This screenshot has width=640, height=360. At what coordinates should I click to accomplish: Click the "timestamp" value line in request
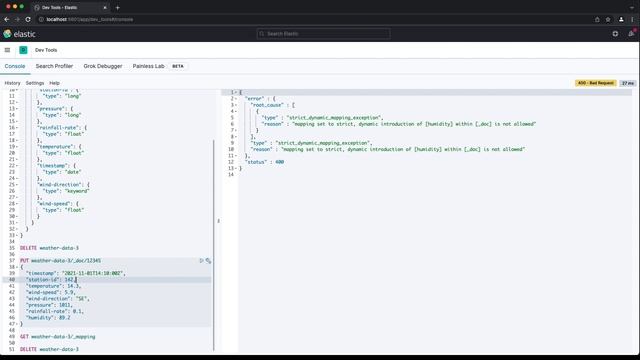pos(76,273)
